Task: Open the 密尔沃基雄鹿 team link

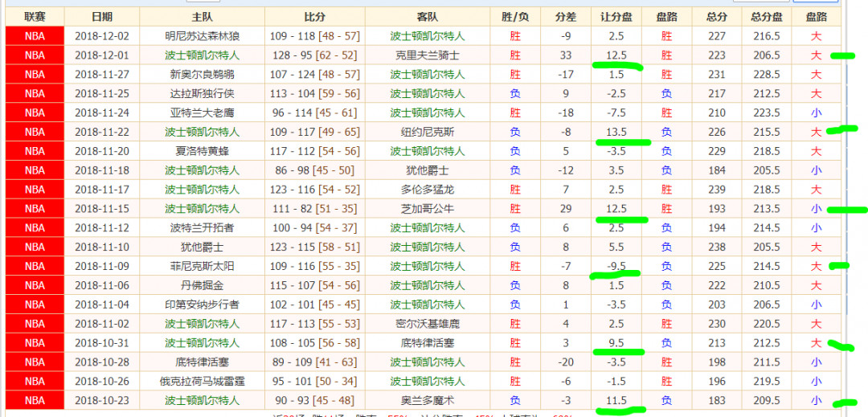Action: tap(428, 324)
